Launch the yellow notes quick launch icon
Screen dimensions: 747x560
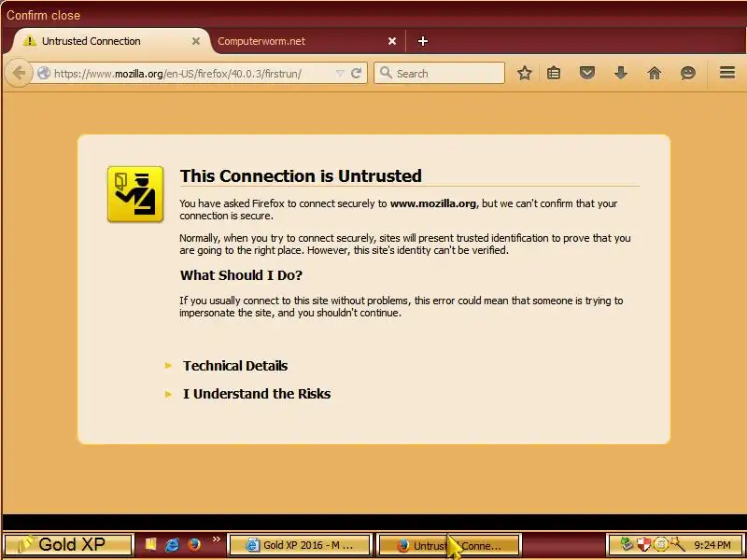coord(150,544)
